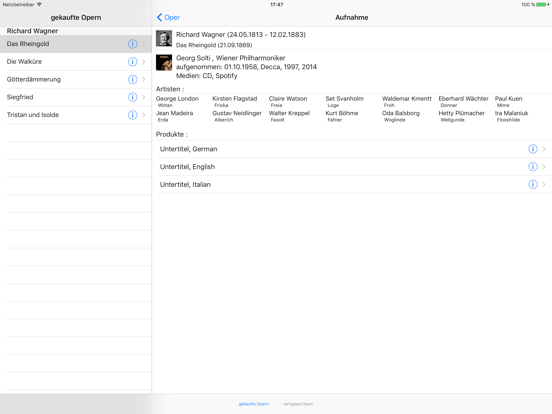Select Tristan und Isolde in list

click(76, 115)
